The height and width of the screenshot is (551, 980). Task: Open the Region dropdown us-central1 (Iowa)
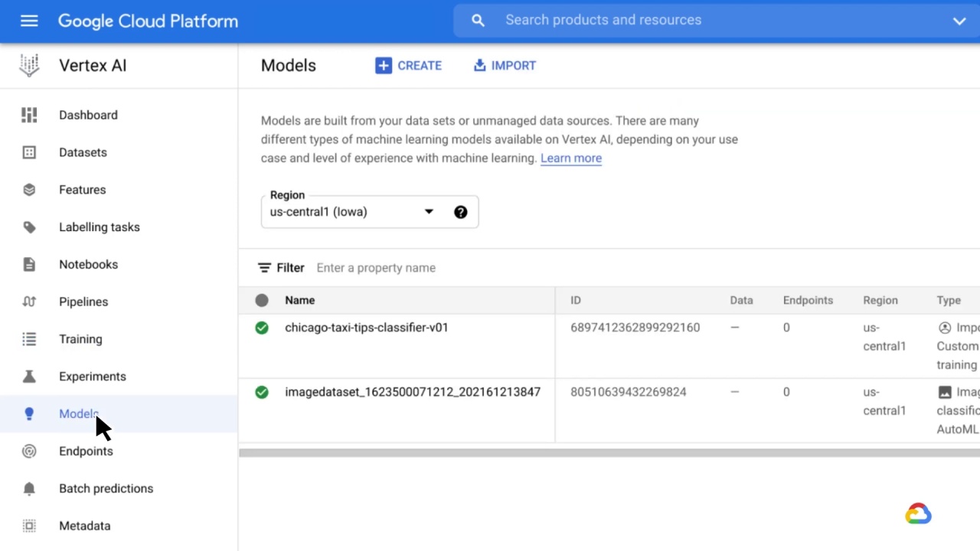coord(370,212)
